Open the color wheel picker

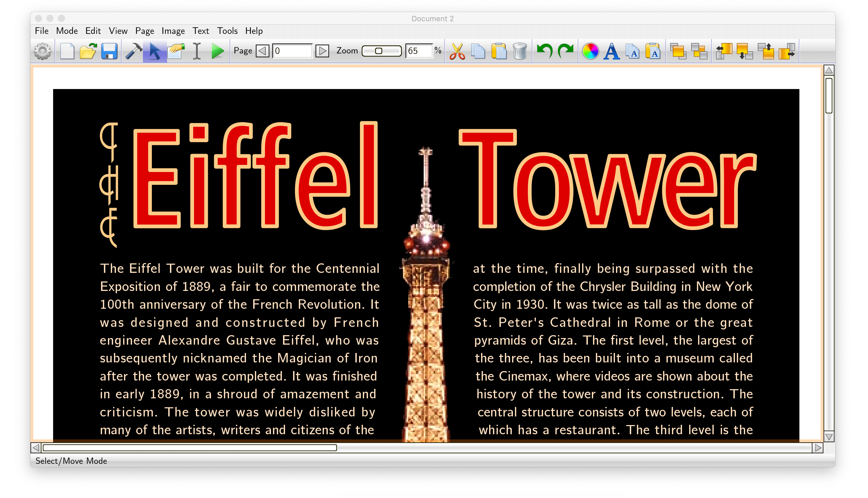(590, 51)
